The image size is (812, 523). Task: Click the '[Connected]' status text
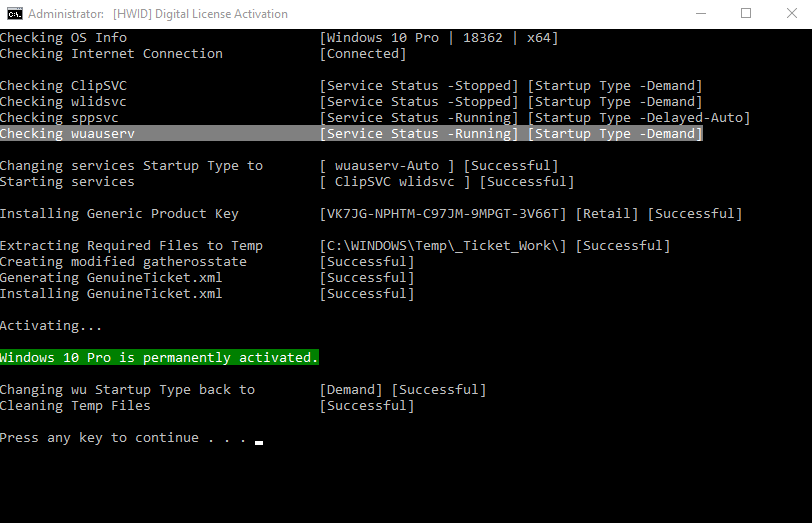pos(362,54)
